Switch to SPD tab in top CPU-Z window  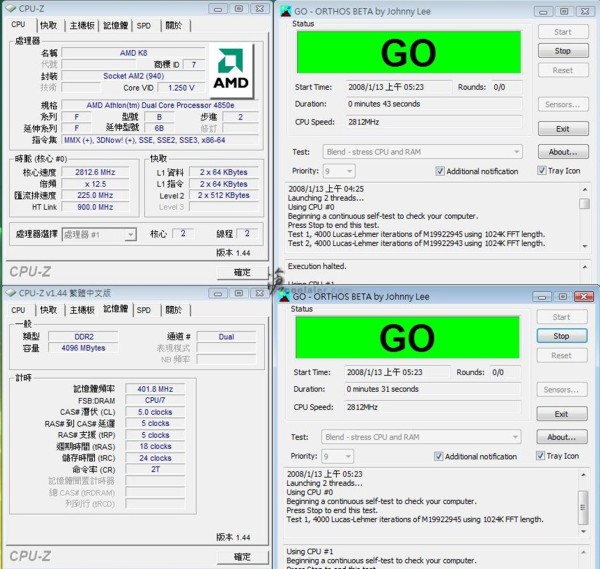(x=143, y=26)
